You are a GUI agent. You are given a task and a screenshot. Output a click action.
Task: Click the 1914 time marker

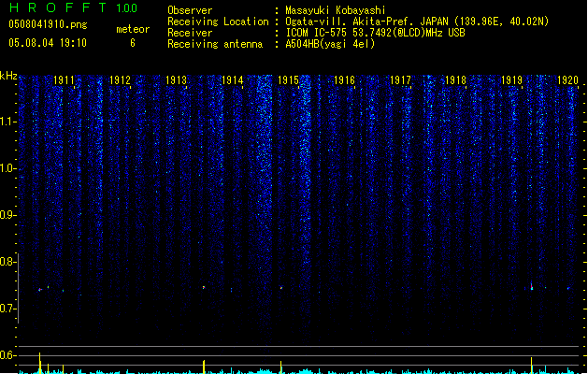coord(233,79)
